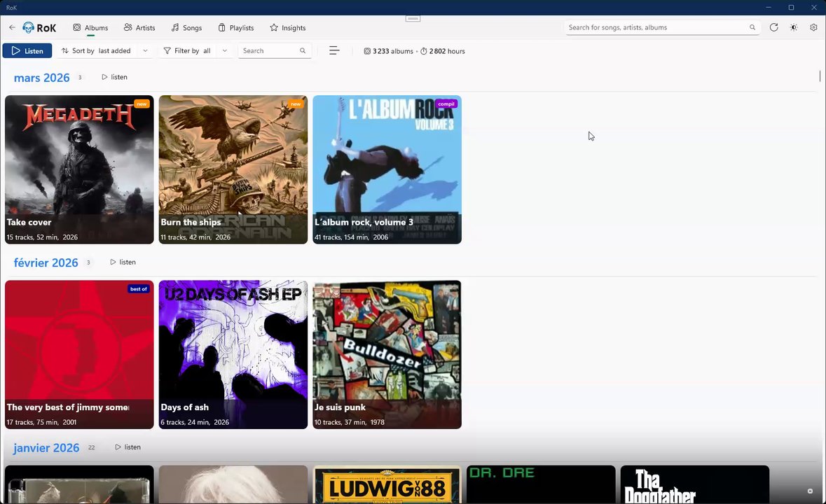Expand the Sort by dropdown arrow
Image resolution: width=826 pixels, height=504 pixels.
(x=146, y=51)
